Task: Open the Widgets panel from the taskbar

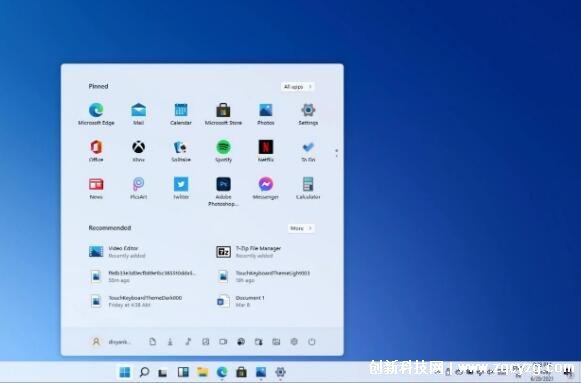Action: point(183,372)
